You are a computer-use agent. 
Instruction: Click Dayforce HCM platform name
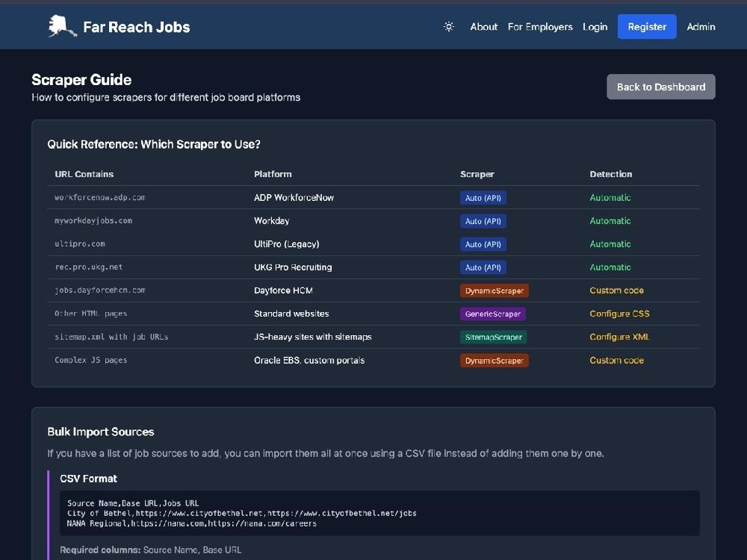(283, 290)
